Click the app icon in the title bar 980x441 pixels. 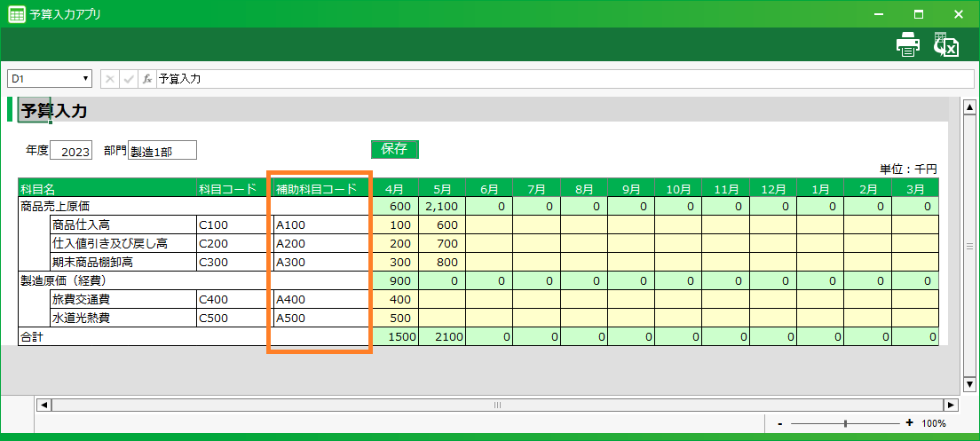pos(16,14)
